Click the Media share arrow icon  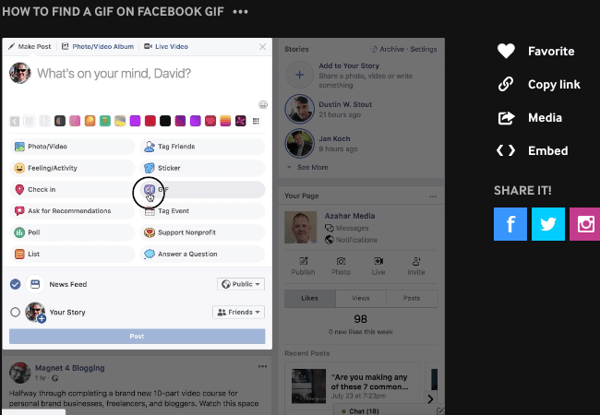(x=506, y=117)
